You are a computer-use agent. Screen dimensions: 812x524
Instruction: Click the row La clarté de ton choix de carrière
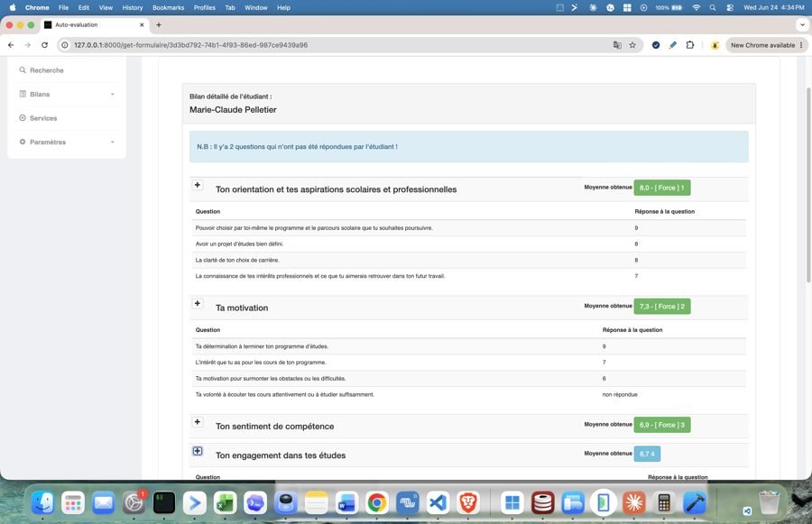(468, 260)
